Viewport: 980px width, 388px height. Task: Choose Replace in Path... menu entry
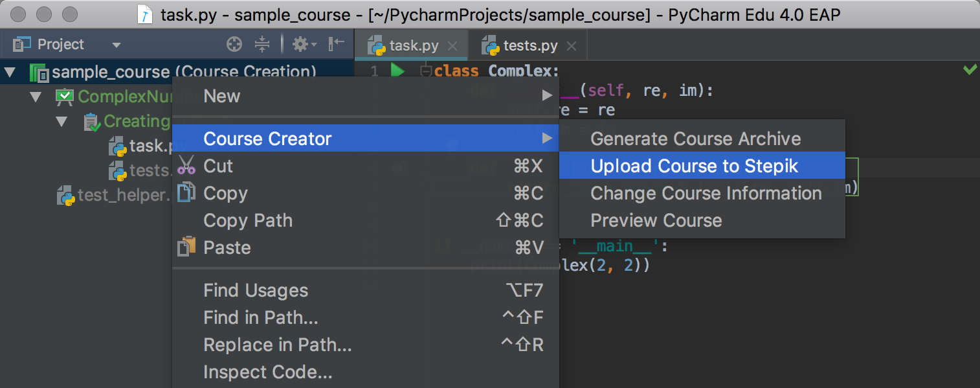pos(365,345)
